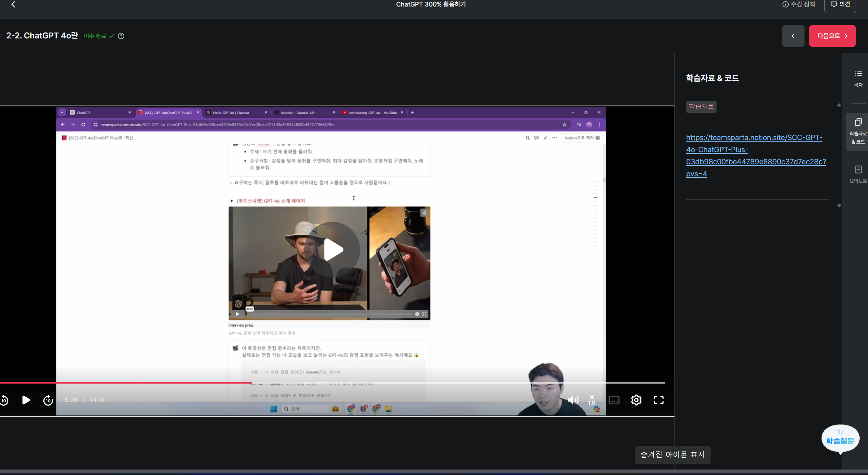Open the 목차 table of contents panel
The width and height of the screenshot is (868, 475).
(x=858, y=79)
